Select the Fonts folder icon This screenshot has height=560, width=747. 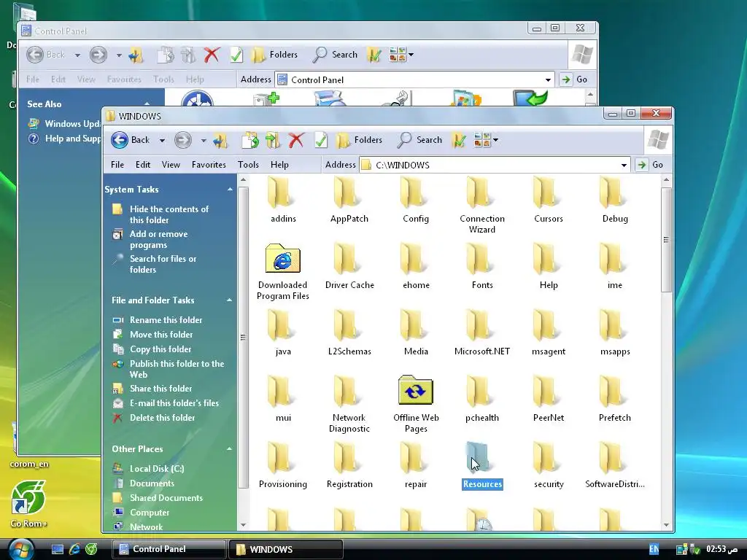479,259
